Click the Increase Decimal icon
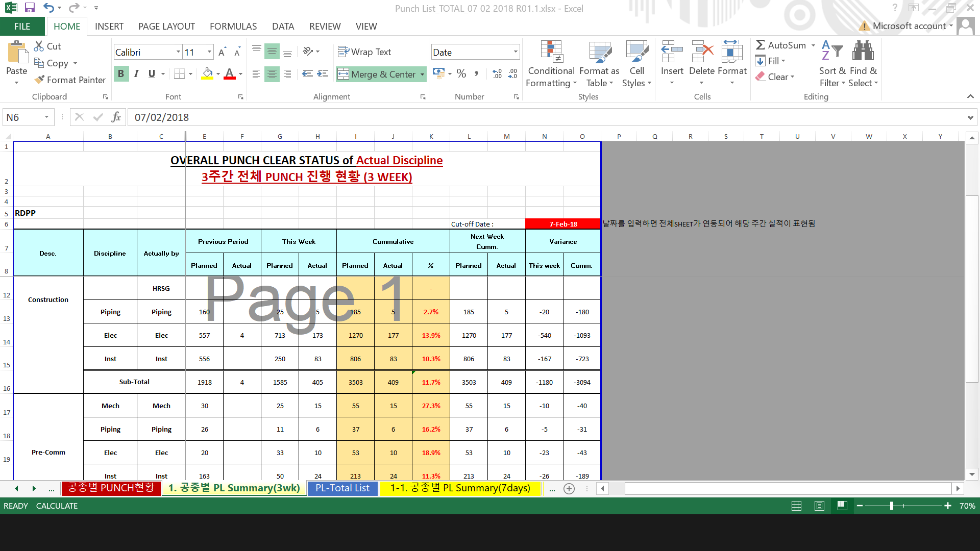This screenshot has width=980, height=551. tap(497, 73)
